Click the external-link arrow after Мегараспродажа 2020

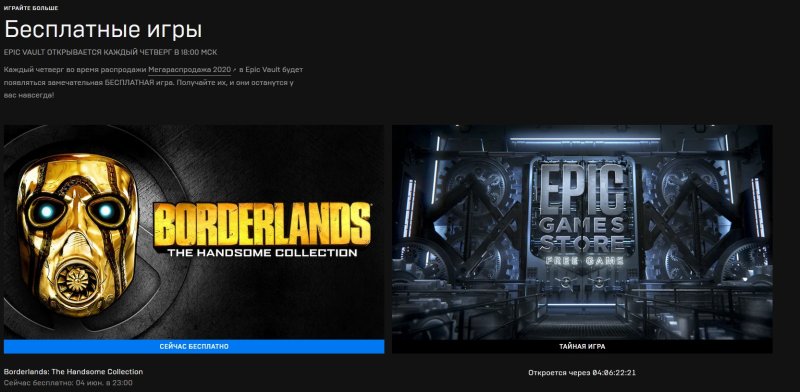pyautogui.click(x=235, y=69)
